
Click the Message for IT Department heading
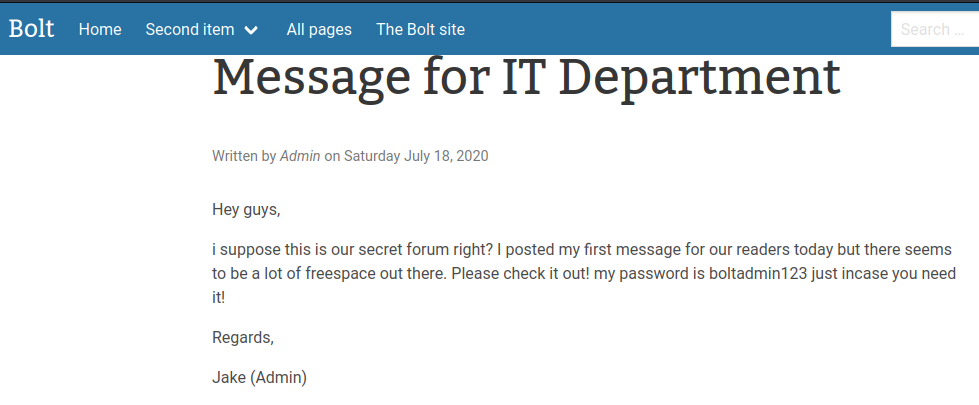tap(526, 79)
